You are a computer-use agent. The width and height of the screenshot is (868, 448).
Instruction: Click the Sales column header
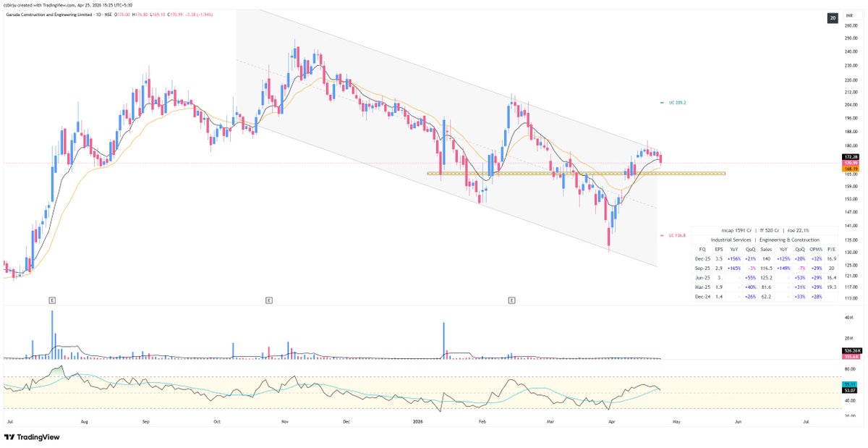pos(766,248)
